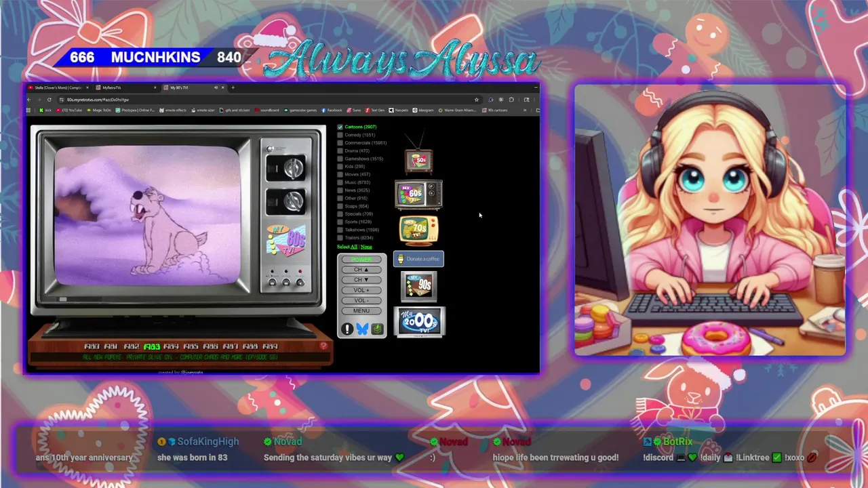
Task: Mute the My 80's TV tab audio icon
Action: click(x=216, y=87)
